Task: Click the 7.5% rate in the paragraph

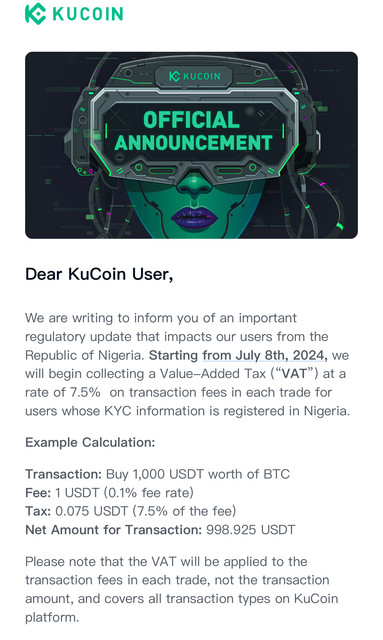Action: pyautogui.click(x=85, y=392)
